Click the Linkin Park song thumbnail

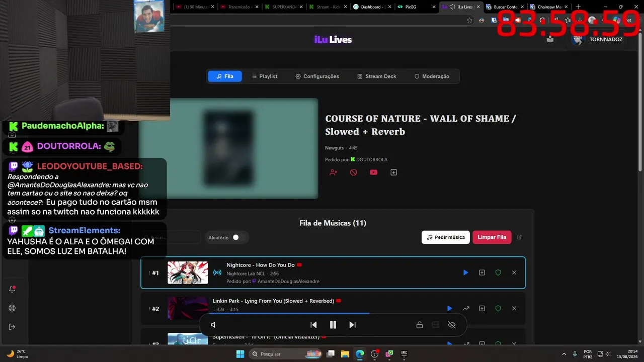coord(188,308)
